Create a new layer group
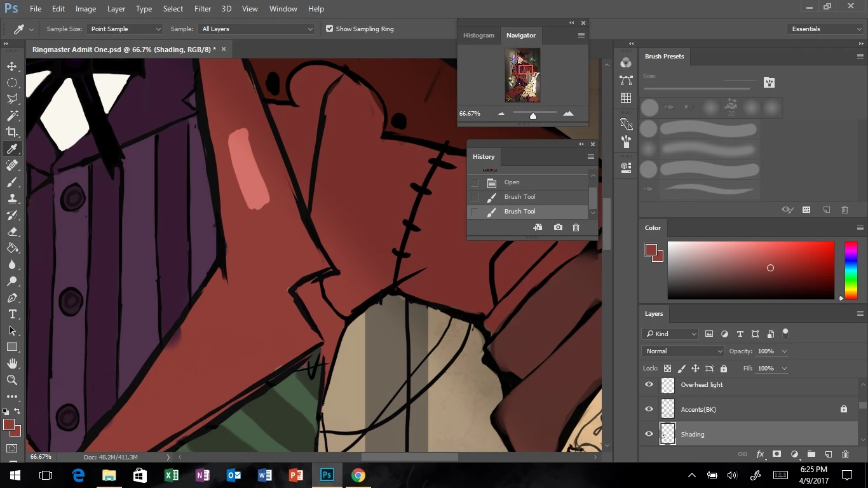 tap(811, 454)
